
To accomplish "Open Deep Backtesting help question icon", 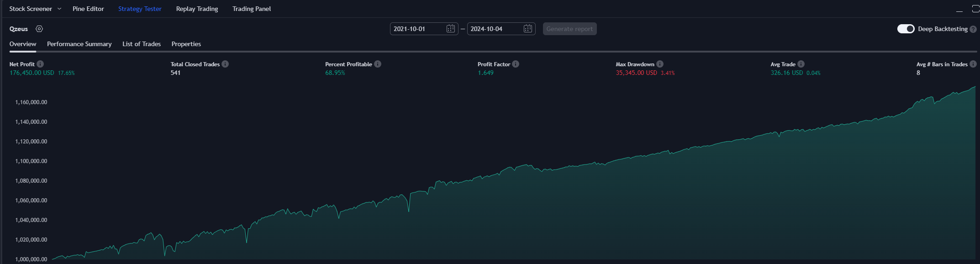I will [x=973, y=29].
